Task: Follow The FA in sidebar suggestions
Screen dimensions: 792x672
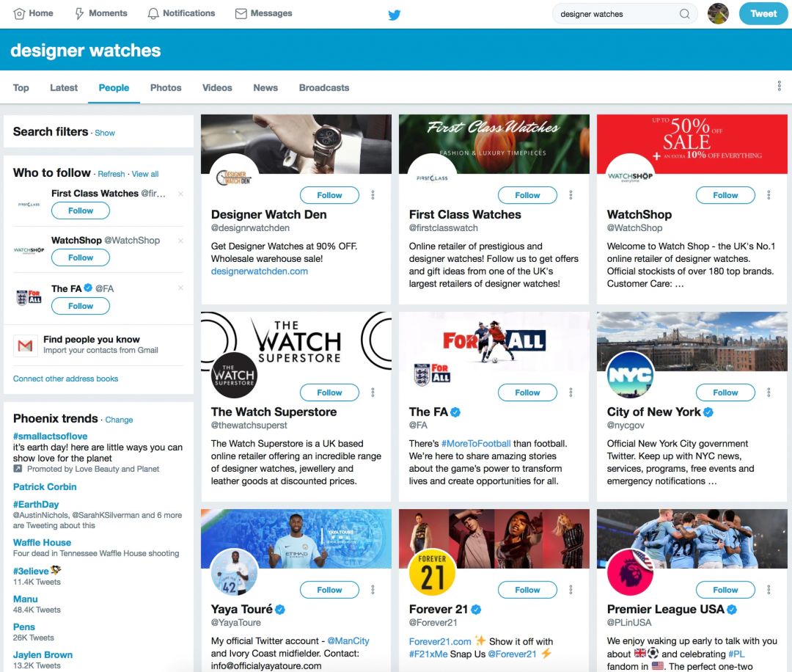Action: coord(81,306)
